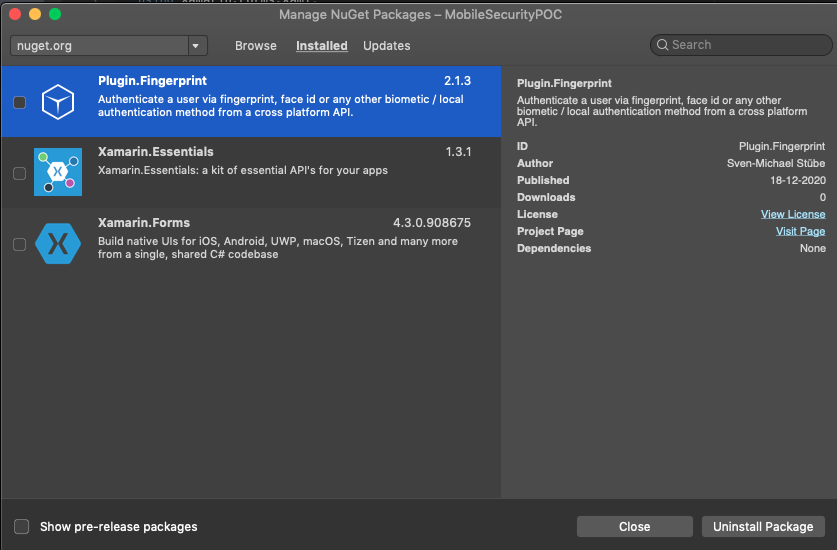The height and width of the screenshot is (550, 837).
Task: Click the green window zoom button
Action: [x=55, y=14]
